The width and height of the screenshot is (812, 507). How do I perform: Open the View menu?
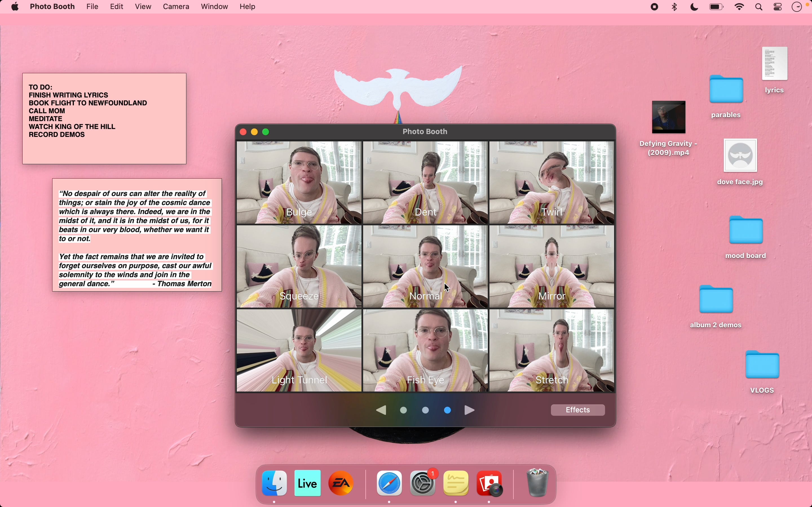pos(143,7)
